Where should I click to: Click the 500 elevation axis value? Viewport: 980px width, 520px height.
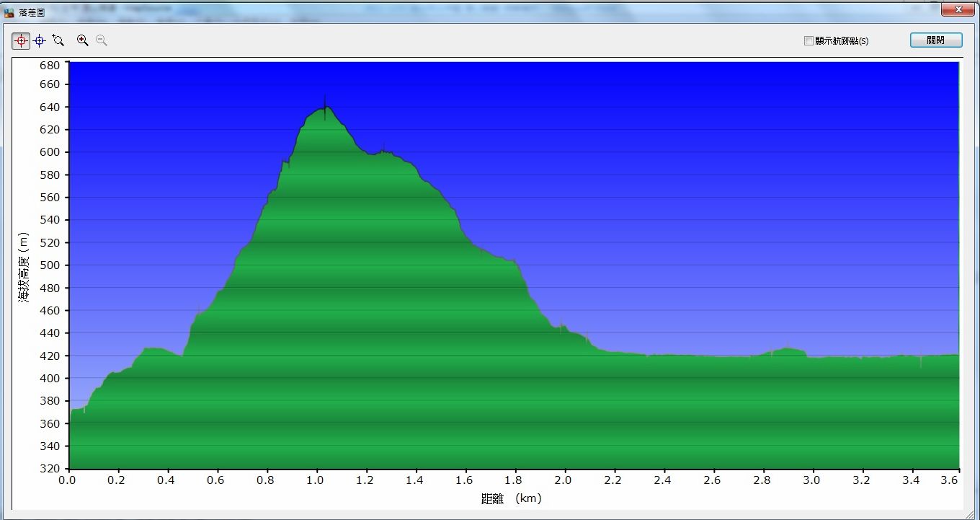point(50,265)
